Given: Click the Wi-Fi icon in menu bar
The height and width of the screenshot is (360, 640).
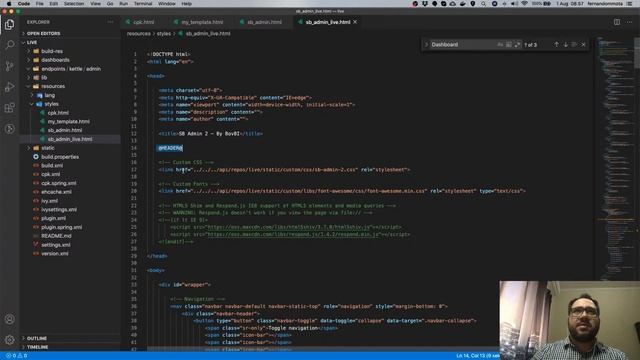Looking at the screenshot, I should pos(524,4).
